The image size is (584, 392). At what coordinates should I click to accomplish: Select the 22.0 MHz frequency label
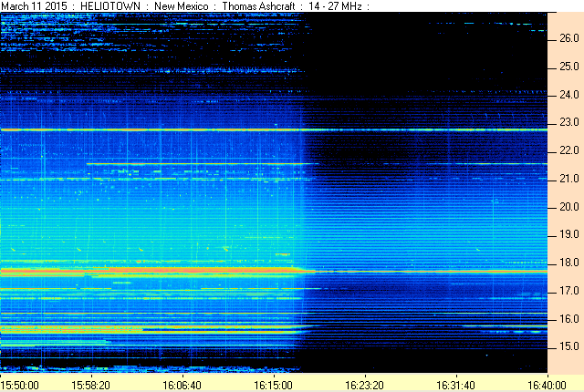tap(569, 150)
